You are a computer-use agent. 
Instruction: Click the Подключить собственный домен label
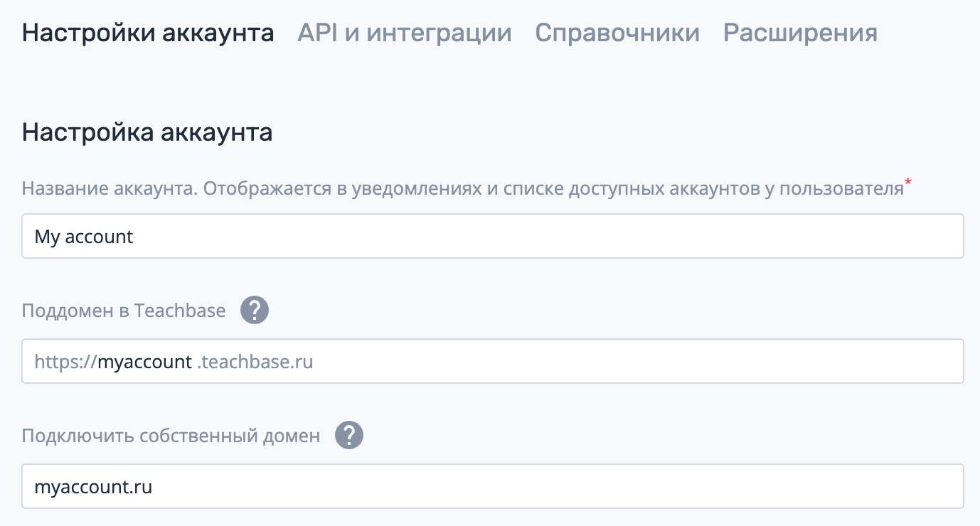pos(171,436)
